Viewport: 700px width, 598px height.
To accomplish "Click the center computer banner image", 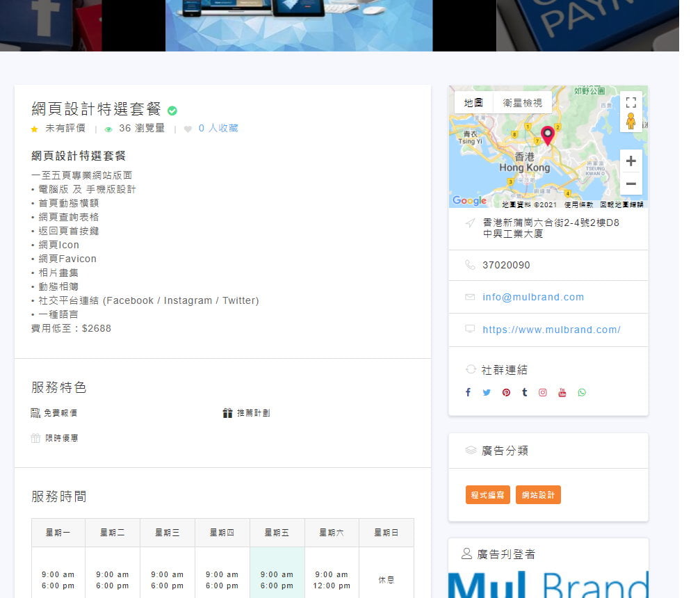I will [299, 26].
